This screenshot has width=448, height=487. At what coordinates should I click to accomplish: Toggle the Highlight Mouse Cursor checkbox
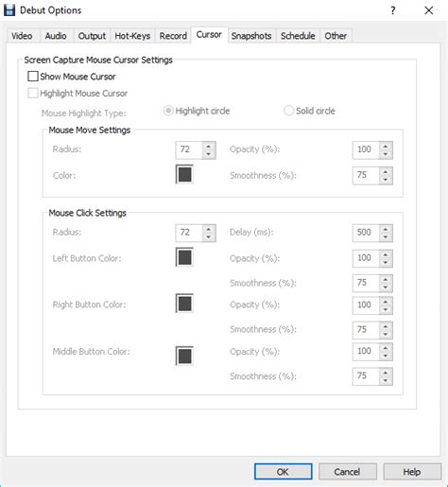coord(33,94)
